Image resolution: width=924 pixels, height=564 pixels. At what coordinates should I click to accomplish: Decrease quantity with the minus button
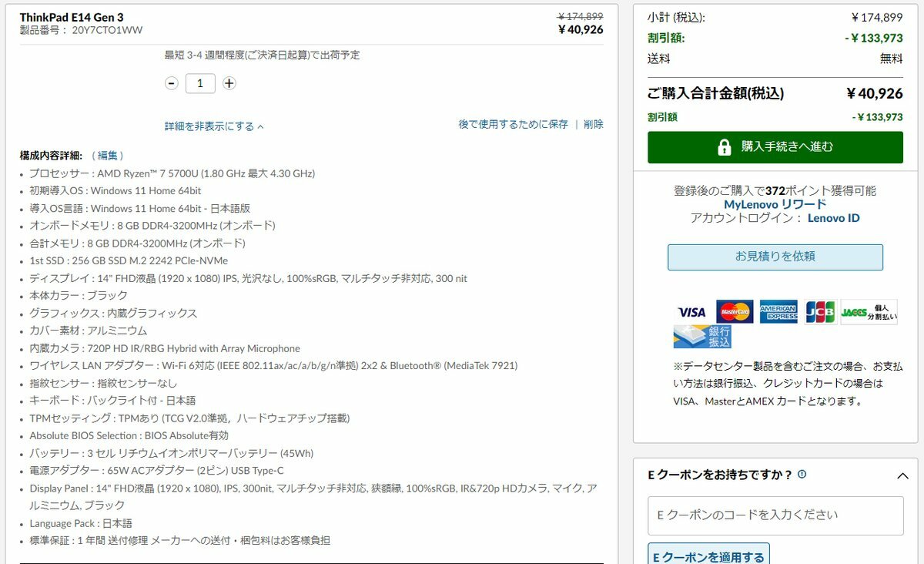point(172,83)
